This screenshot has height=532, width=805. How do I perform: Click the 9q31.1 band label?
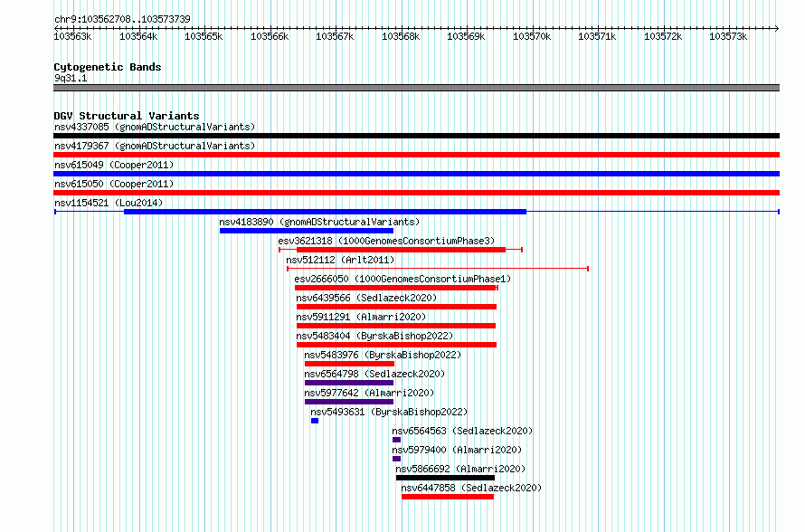pyautogui.click(x=71, y=79)
